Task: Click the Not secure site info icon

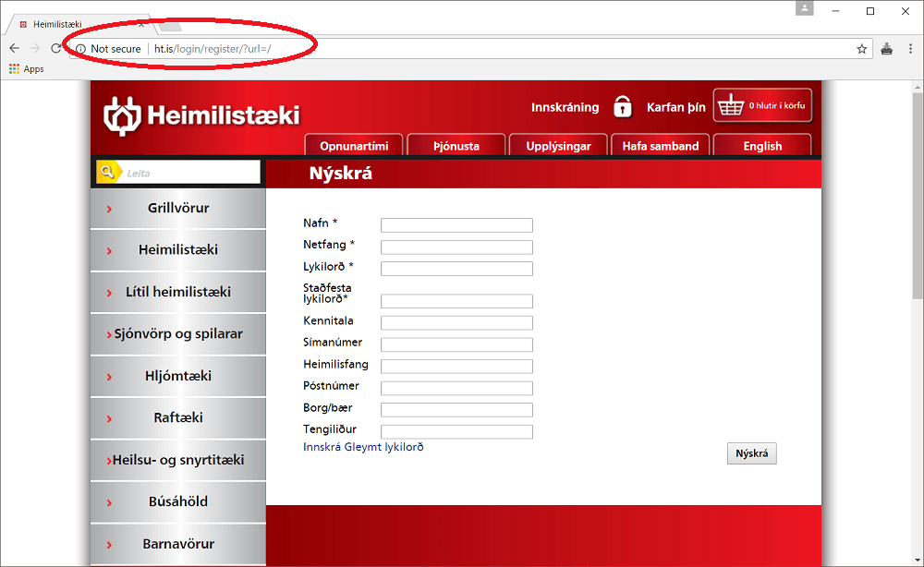Action: coord(80,49)
